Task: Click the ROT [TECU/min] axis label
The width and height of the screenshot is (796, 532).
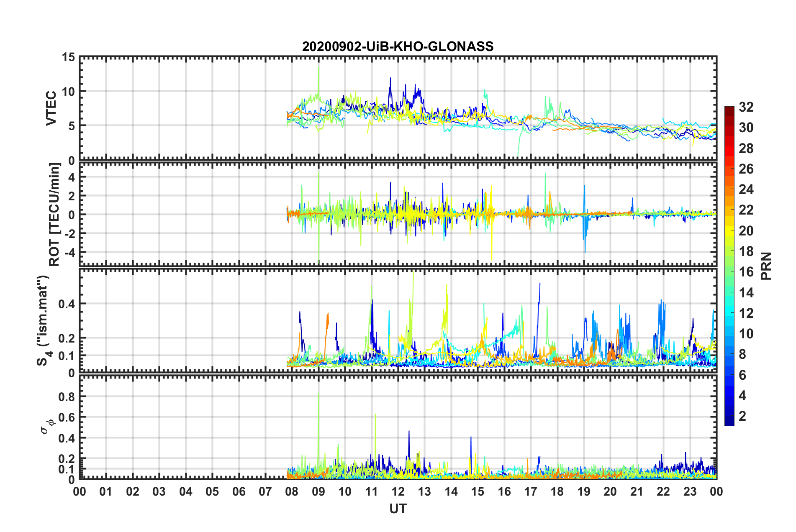Action: pos(54,215)
